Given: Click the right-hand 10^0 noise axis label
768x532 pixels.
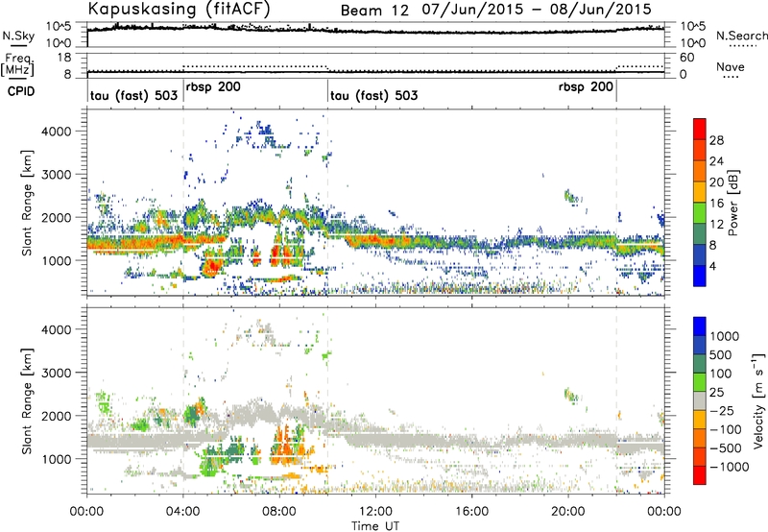Looking at the screenshot, I should click(x=692, y=43).
